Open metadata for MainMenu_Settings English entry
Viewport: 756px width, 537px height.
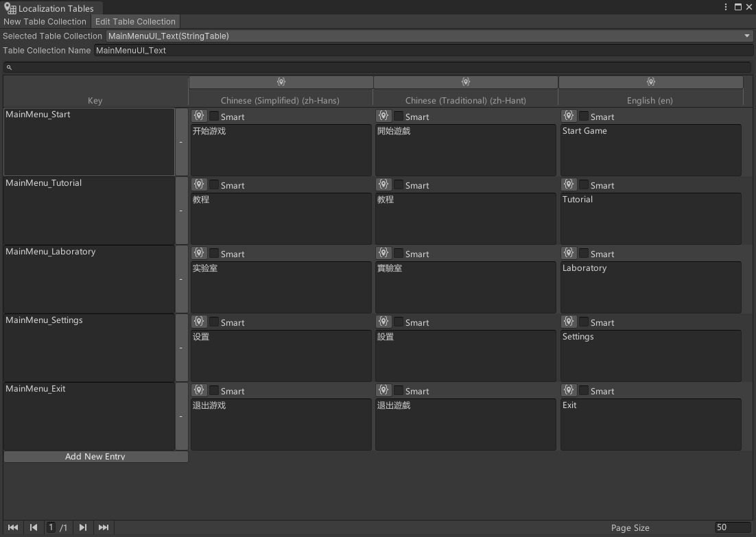click(569, 322)
